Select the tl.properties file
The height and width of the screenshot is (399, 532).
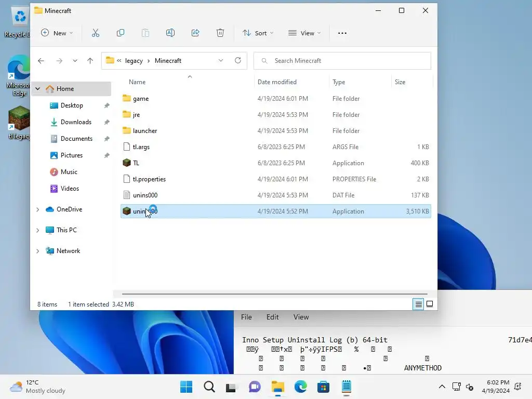point(276,179)
